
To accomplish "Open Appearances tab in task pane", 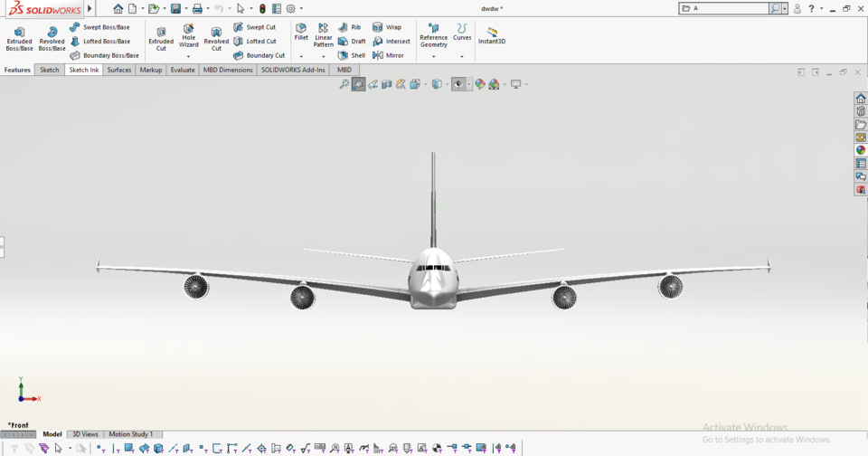I will [861, 150].
